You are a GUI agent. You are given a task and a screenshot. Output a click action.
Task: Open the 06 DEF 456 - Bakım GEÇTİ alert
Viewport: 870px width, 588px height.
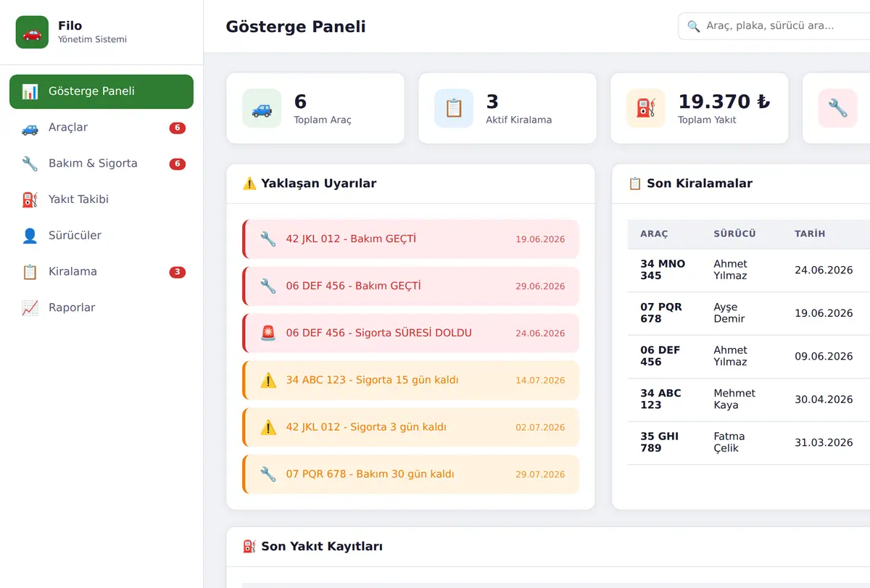[411, 286]
